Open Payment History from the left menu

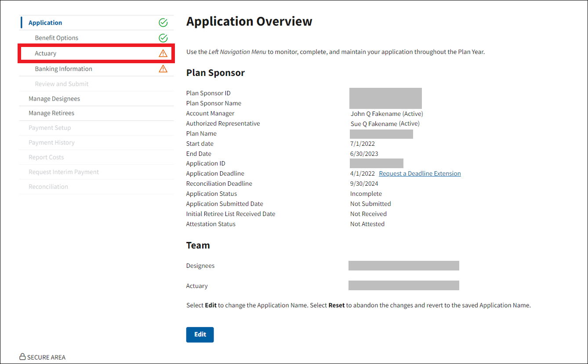51,143
